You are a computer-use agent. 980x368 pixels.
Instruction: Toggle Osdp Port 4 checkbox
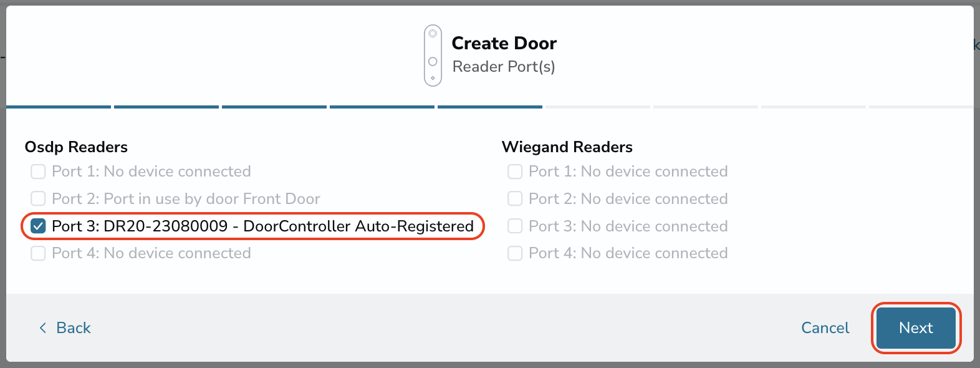click(38, 253)
